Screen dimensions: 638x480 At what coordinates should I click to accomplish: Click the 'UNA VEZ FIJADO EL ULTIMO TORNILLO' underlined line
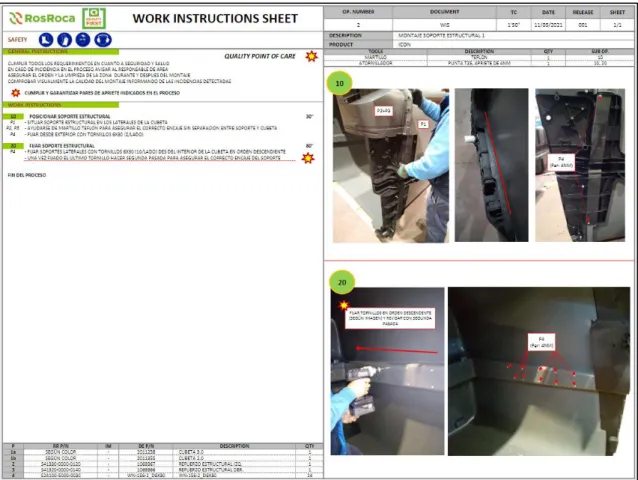[154, 158]
